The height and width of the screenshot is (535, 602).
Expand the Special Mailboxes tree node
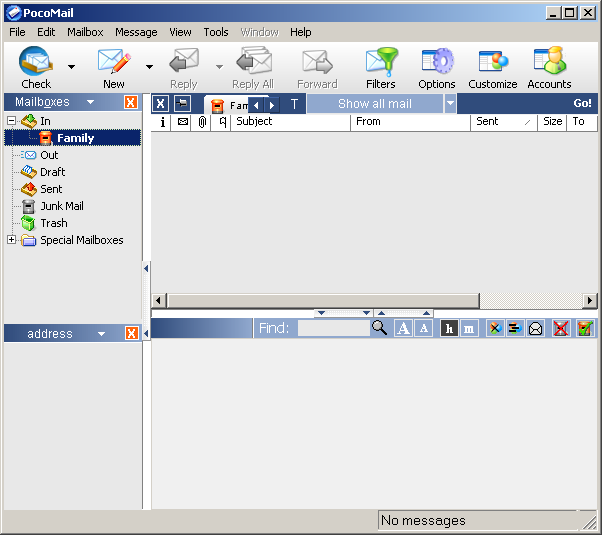point(12,240)
